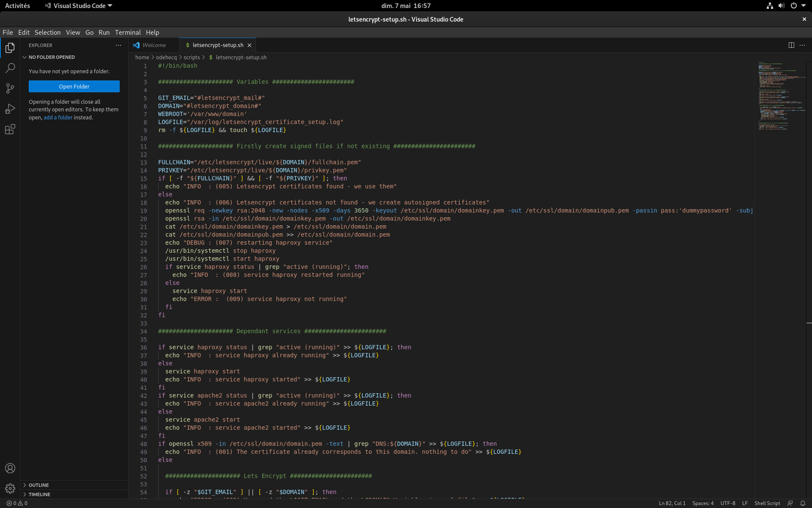Open the Manage gear settings icon
Viewport: 812px width, 508px height.
pyautogui.click(x=10, y=489)
